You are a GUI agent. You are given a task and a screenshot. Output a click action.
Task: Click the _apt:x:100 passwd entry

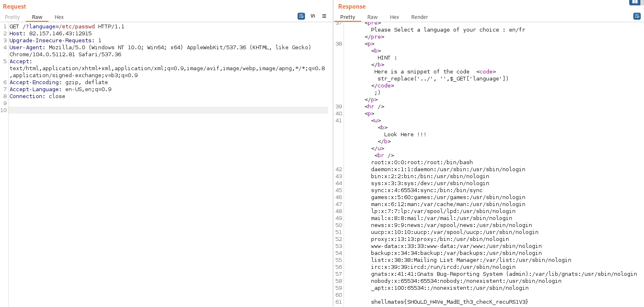pos(450,288)
